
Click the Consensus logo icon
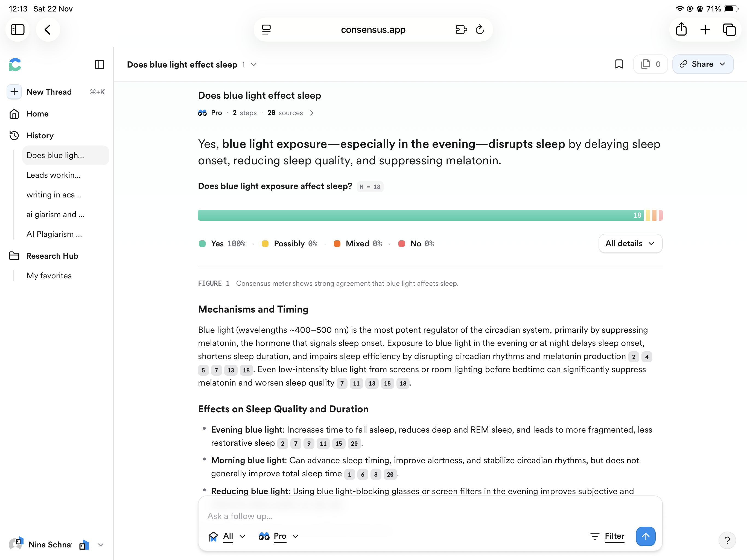coord(15,65)
